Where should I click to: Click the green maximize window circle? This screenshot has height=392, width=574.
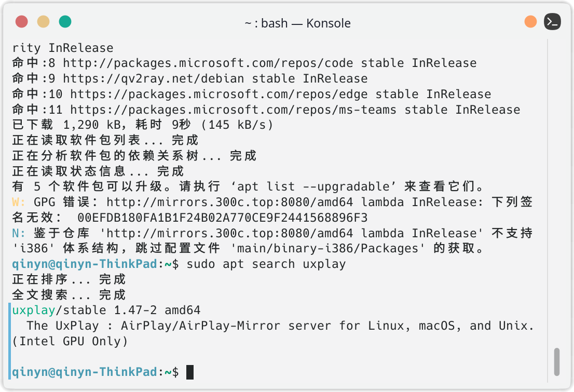[65, 22]
